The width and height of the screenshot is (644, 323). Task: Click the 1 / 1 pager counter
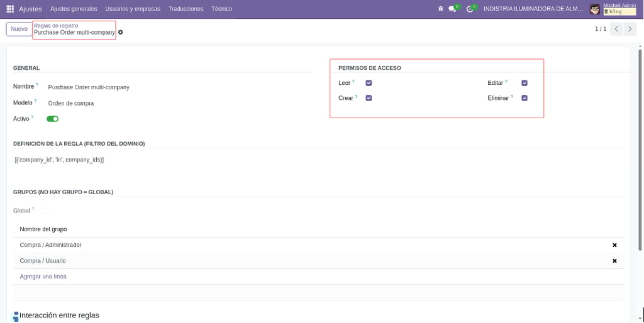click(x=601, y=29)
